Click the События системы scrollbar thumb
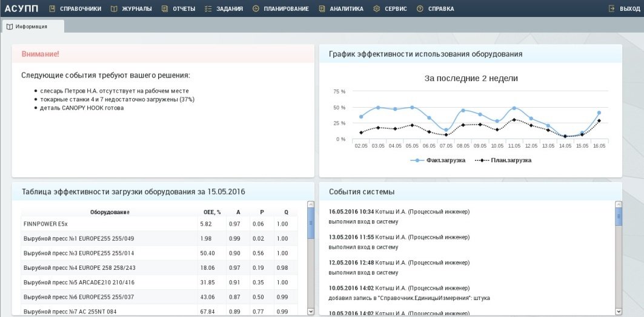Screen dimensions: 644x317 pyautogui.click(x=619, y=217)
